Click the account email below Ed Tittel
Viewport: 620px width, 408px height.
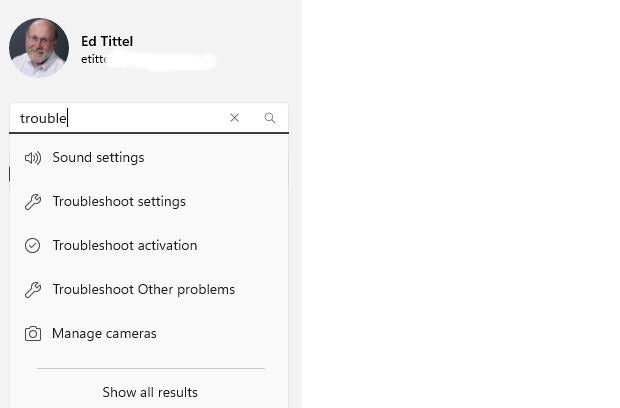[140, 60]
